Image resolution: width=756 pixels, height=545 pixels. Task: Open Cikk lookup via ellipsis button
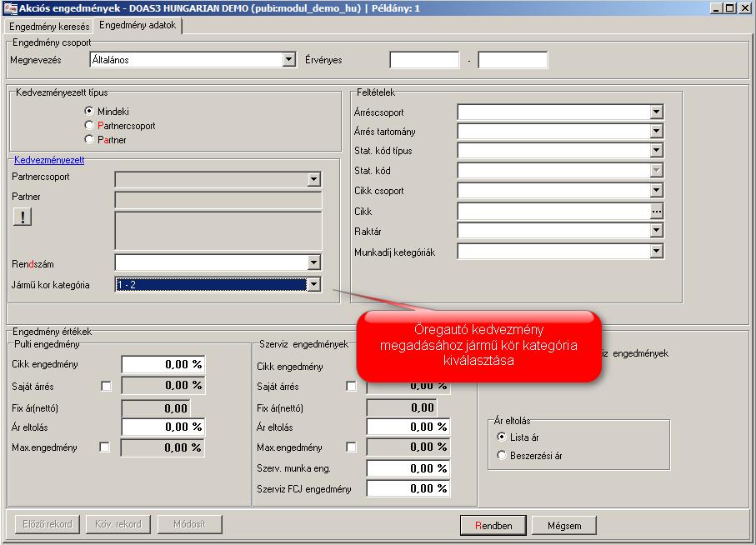[656, 211]
